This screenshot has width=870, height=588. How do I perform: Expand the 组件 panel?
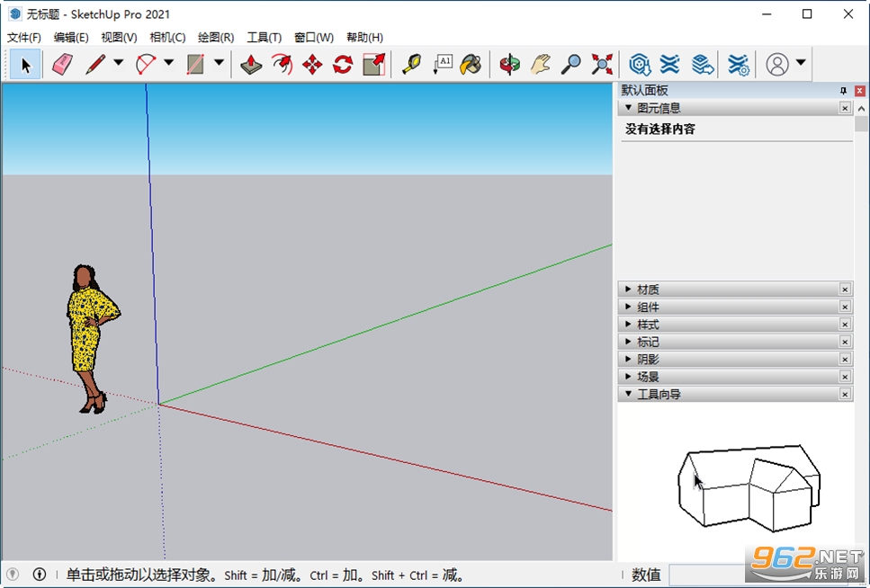[629, 307]
